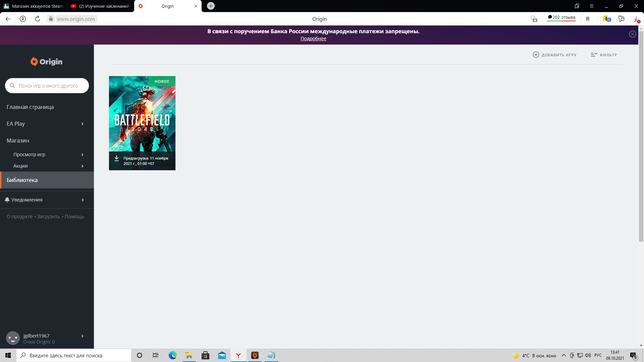Image resolution: width=644 pixels, height=362 pixels.
Task: Open the О продукте link
Action: click(19, 217)
